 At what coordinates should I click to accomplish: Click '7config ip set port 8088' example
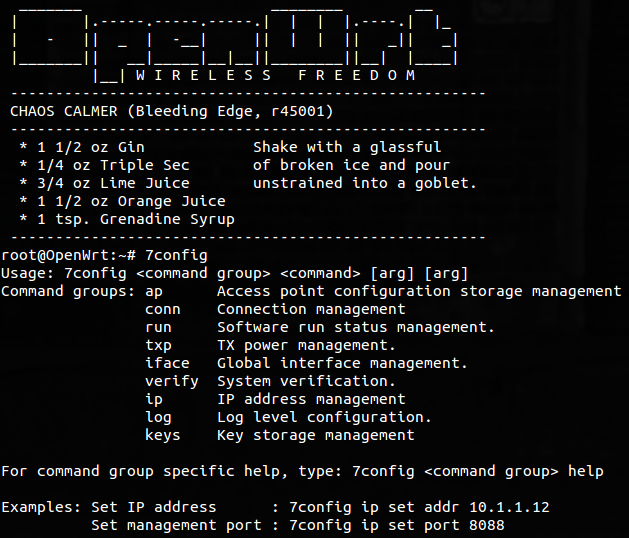[397, 526]
